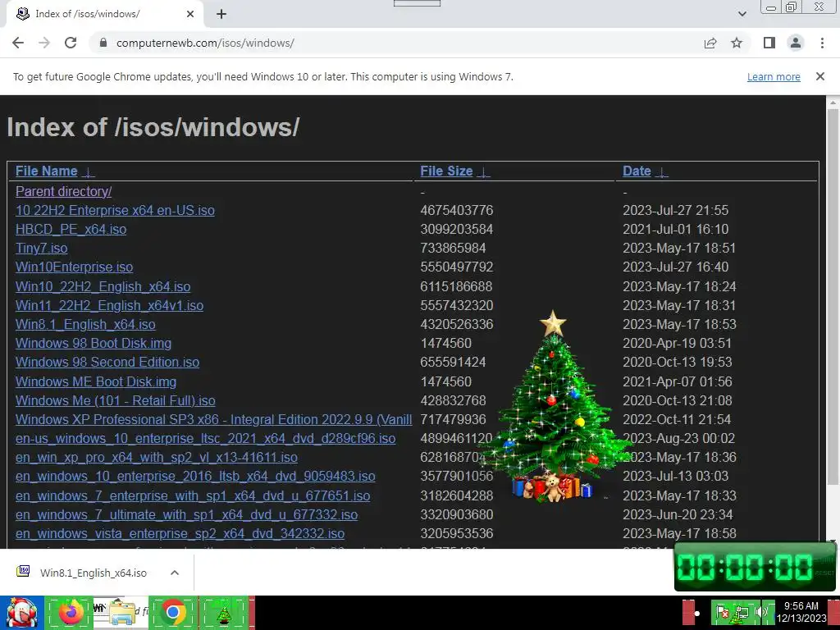Go back using the browser back arrow
Viewport: 840px width, 630px height.
[18, 43]
